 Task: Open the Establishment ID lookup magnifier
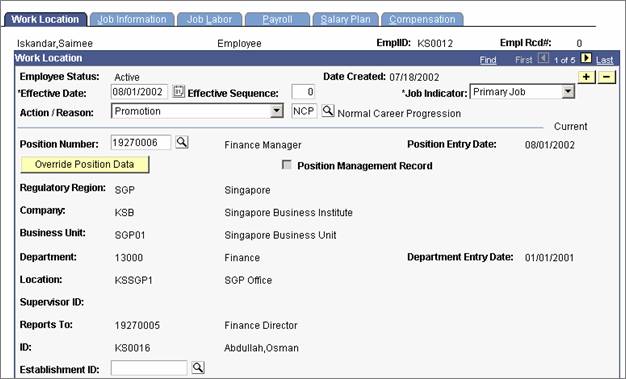point(198,367)
